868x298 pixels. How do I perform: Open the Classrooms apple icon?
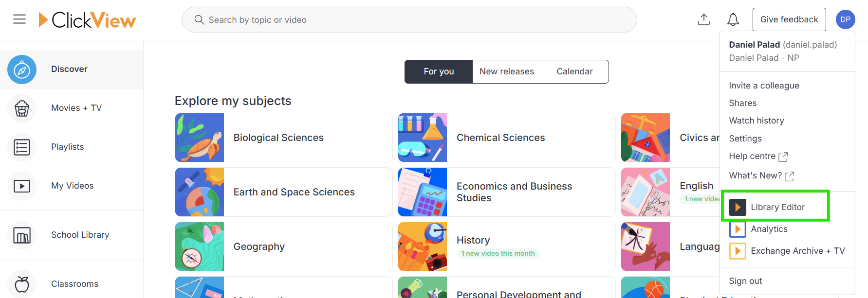pos(22,284)
